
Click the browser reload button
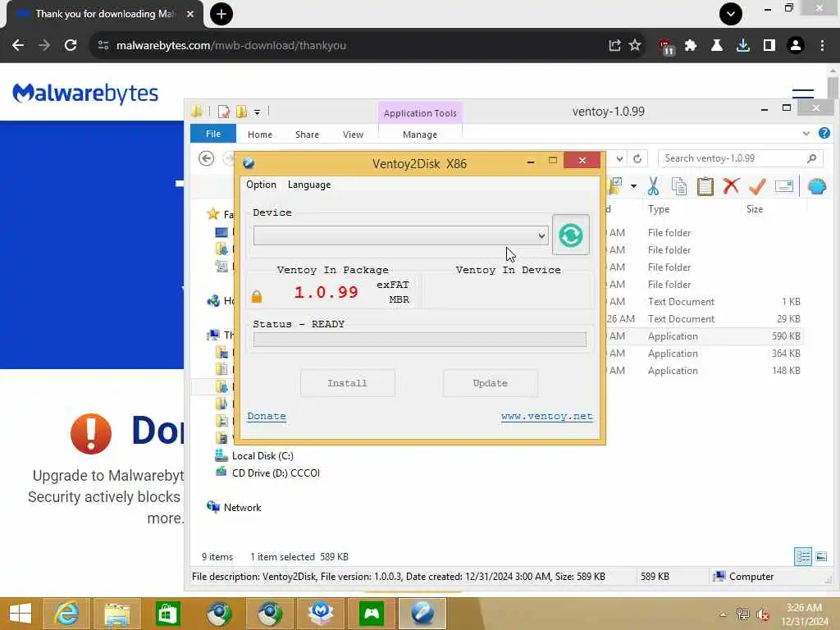point(71,46)
